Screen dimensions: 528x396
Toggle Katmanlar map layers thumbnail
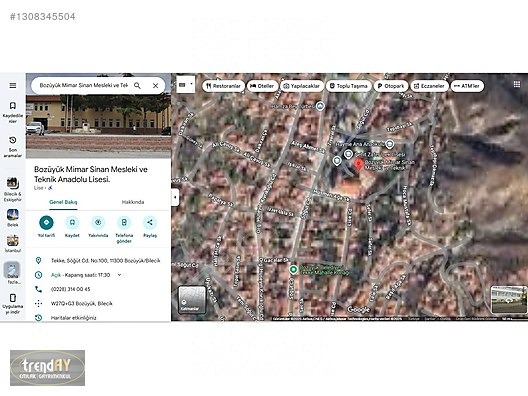pos(192,300)
